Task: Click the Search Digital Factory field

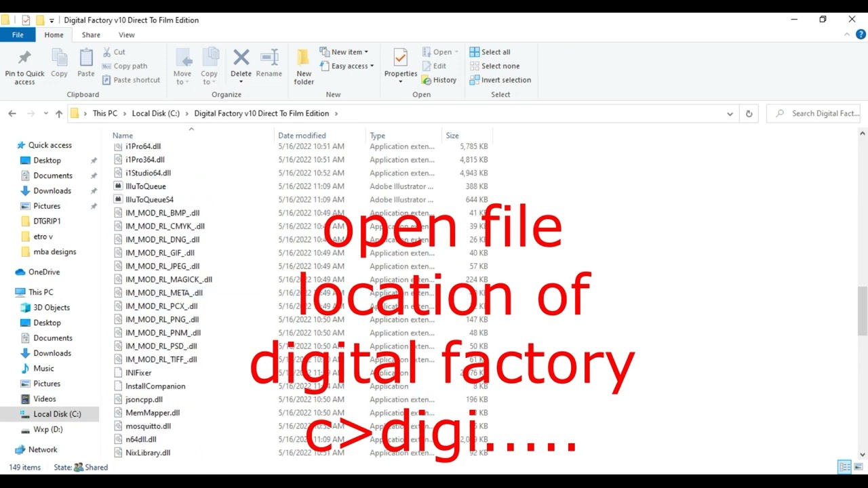Action: point(813,114)
